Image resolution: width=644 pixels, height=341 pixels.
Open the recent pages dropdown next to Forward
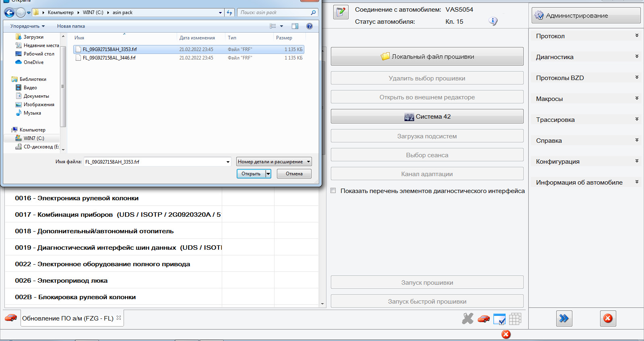coord(29,13)
